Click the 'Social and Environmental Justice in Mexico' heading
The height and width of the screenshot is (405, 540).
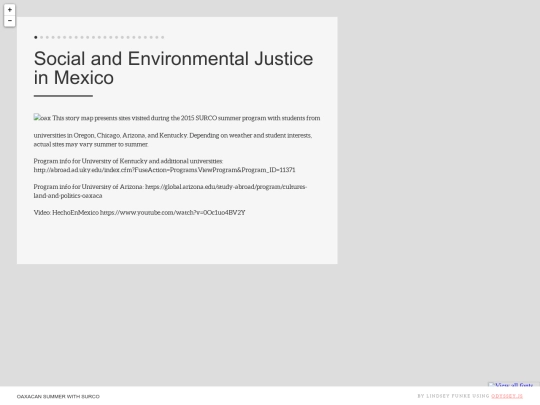(173, 68)
